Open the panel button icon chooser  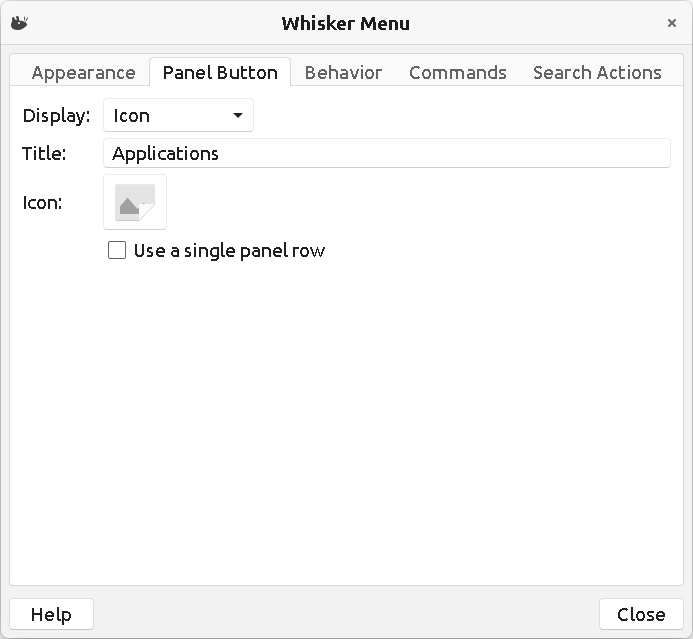coord(135,202)
